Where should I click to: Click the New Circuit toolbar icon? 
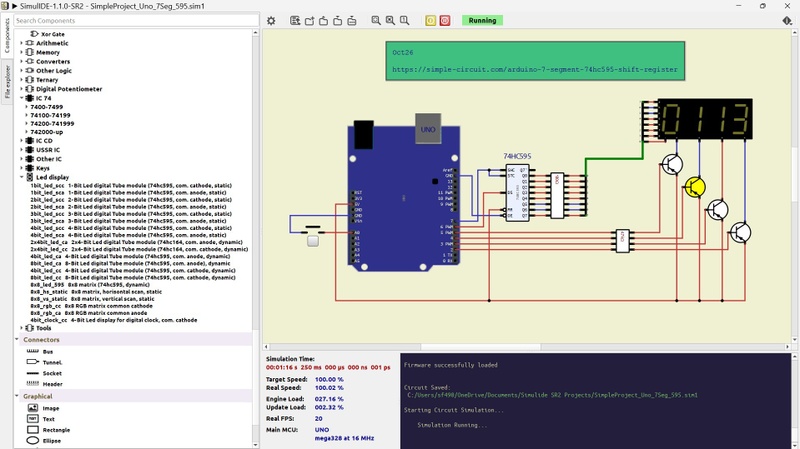tap(295, 21)
